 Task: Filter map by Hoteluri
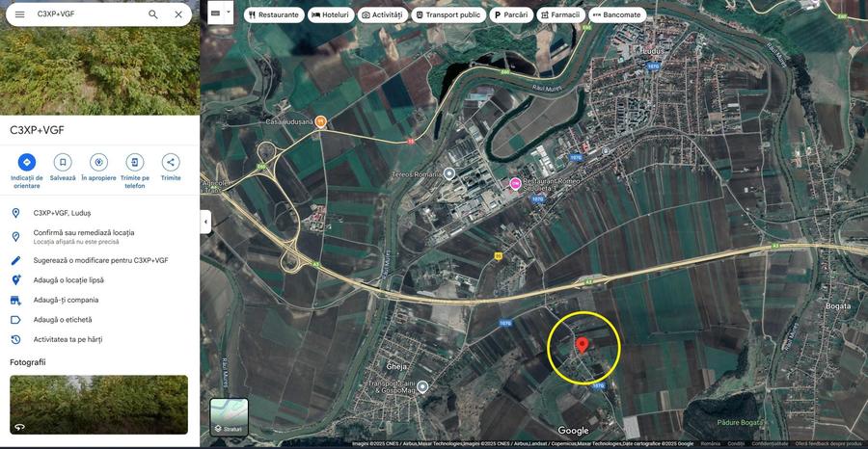pos(331,14)
